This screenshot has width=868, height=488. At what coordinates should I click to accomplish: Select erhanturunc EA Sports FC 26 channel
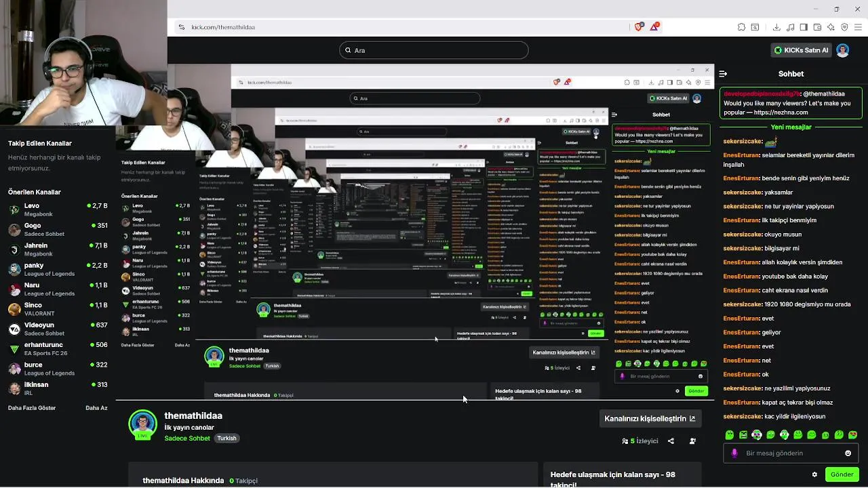58,348
